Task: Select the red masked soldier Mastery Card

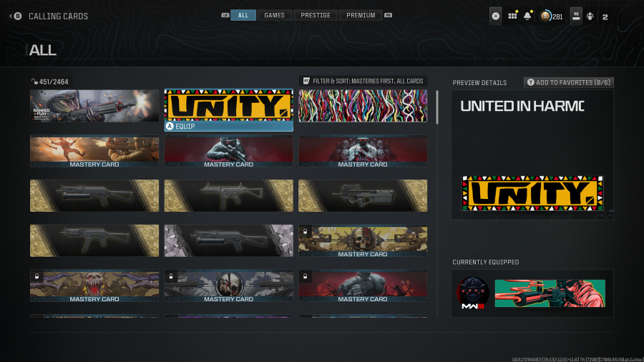Action: pyautogui.click(x=229, y=151)
